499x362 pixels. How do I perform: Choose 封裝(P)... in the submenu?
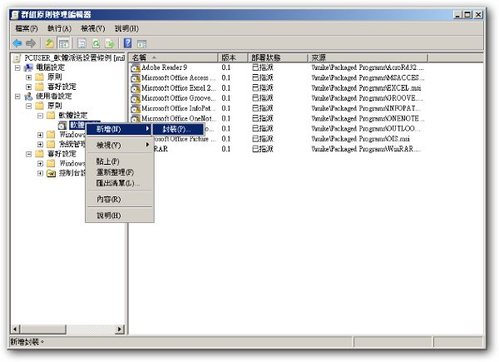point(178,129)
